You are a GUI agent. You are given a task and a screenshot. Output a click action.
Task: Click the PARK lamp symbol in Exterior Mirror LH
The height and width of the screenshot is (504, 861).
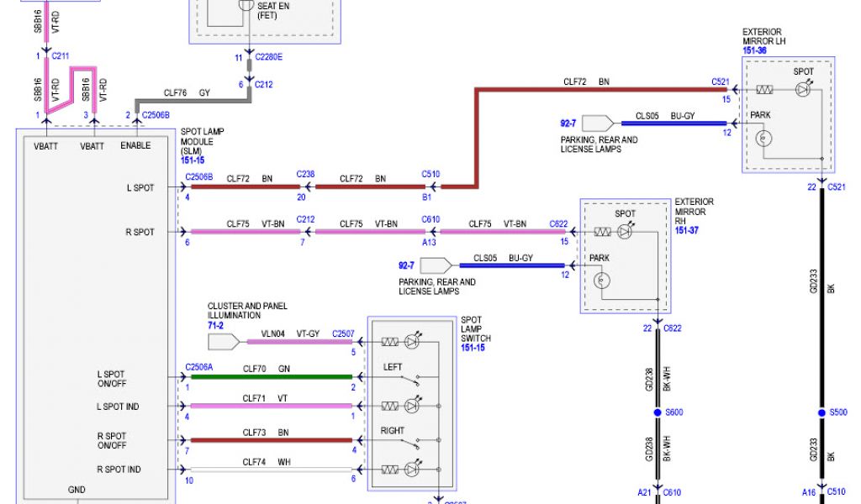pyautogui.click(x=763, y=140)
